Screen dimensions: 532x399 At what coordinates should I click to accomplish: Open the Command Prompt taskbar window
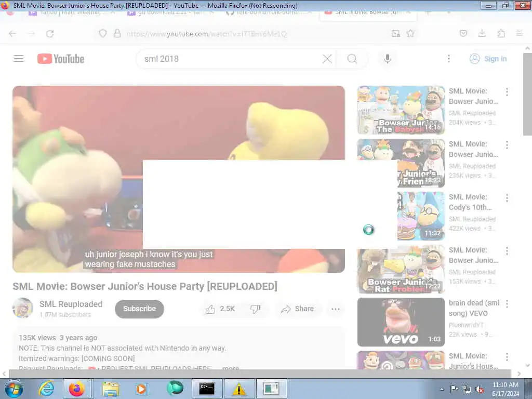(x=207, y=389)
